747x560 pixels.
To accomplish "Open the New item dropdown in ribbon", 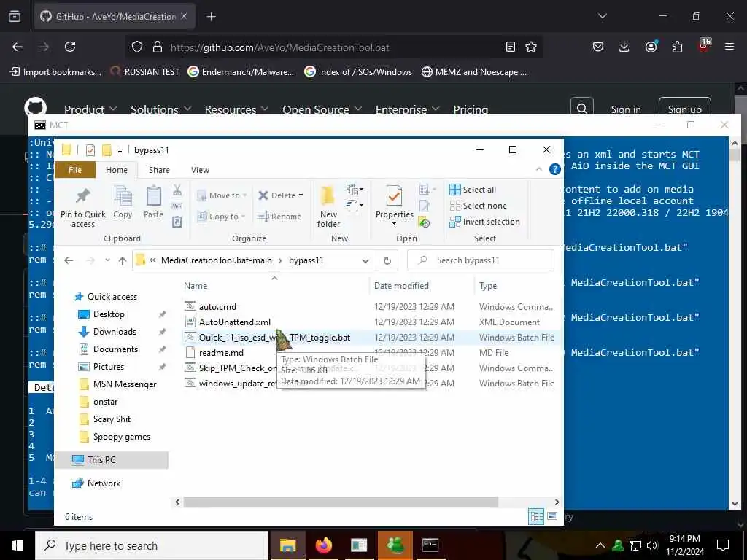I will 355,189.
